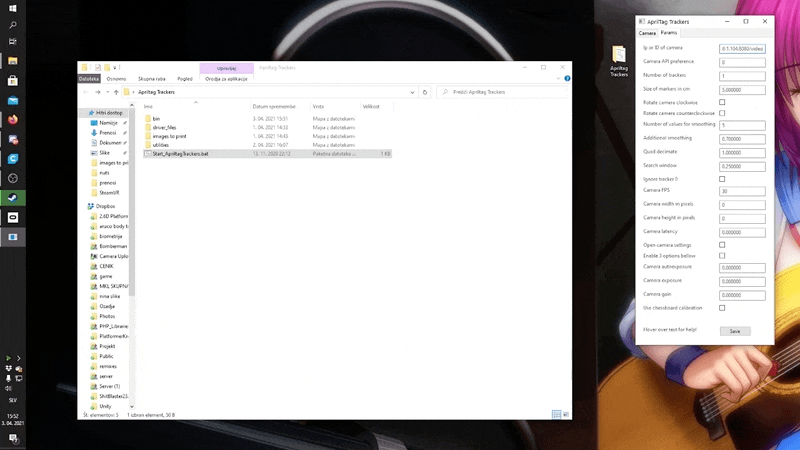This screenshot has height=450, width=800.
Task: Expand the Explorer ribbon chevron
Action: tap(558, 79)
